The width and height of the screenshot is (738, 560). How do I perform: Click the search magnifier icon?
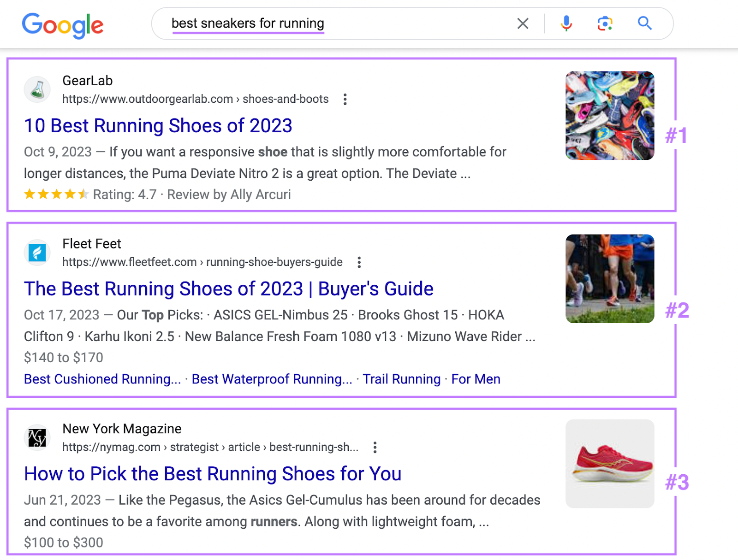644,24
